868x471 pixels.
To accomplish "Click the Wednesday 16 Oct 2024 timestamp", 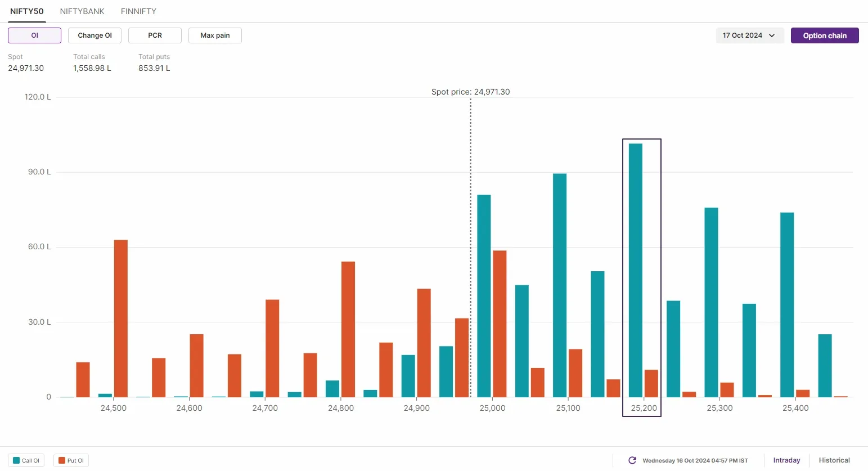I will pyautogui.click(x=695, y=460).
